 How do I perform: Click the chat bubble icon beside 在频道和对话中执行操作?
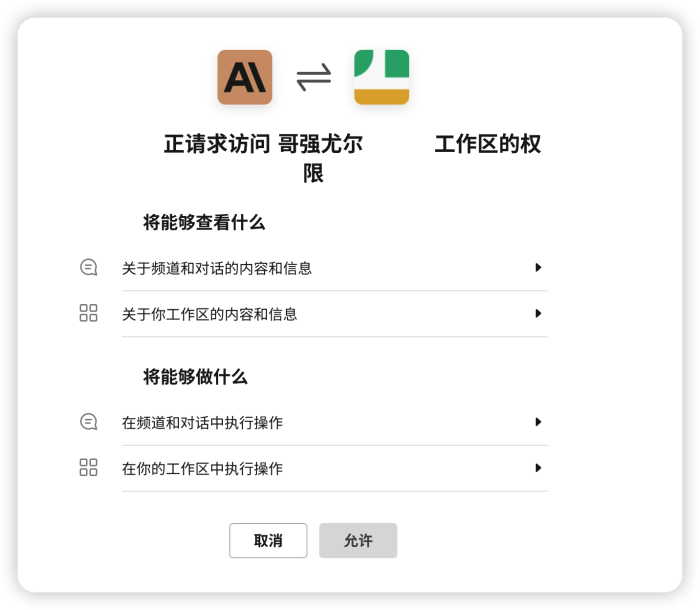click(x=89, y=422)
